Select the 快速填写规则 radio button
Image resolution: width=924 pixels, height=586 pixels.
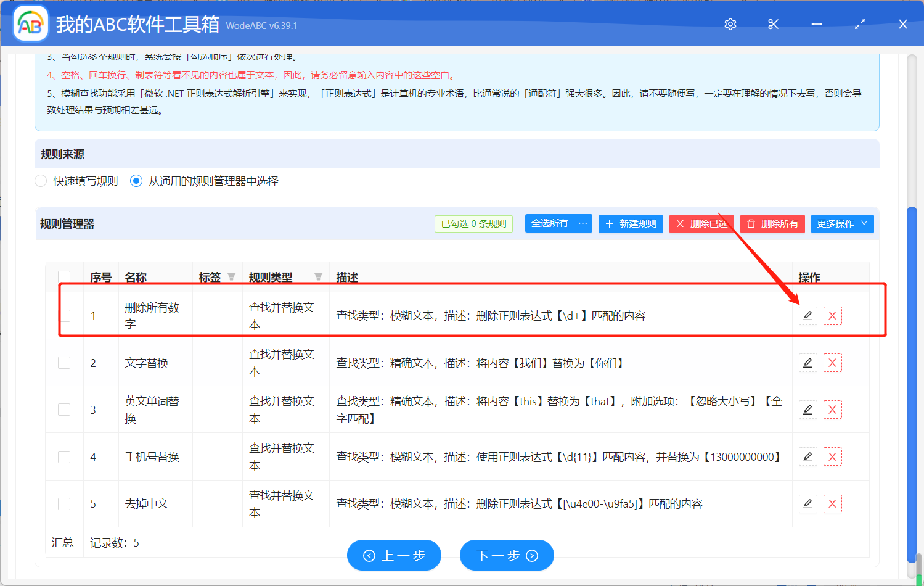pos(40,181)
